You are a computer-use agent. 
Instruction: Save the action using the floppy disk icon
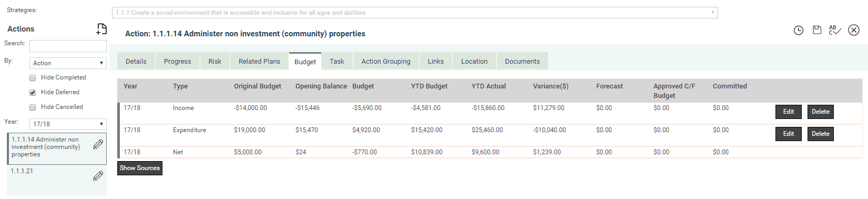click(816, 30)
